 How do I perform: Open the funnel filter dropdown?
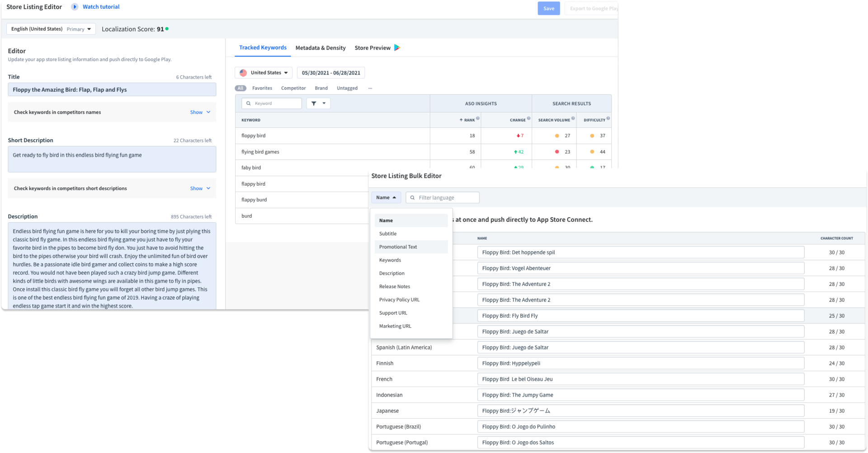click(318, 103)
